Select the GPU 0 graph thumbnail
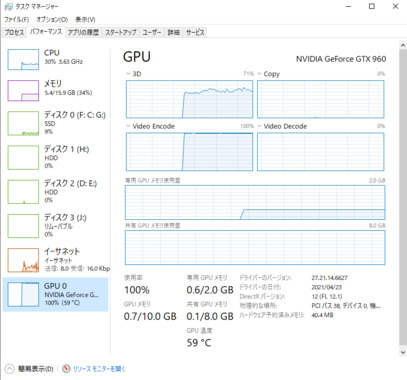Screen dimensions: 407x380 click(x=23, y=294)
